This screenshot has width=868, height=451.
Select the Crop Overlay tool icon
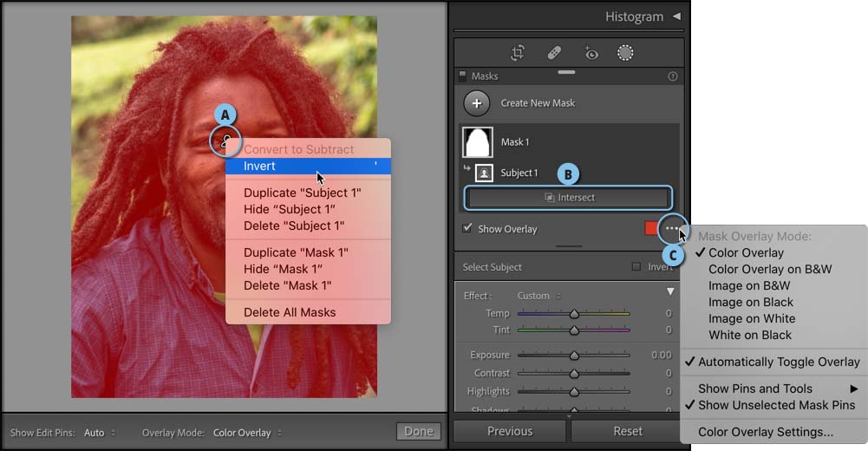tap(518, 53)
